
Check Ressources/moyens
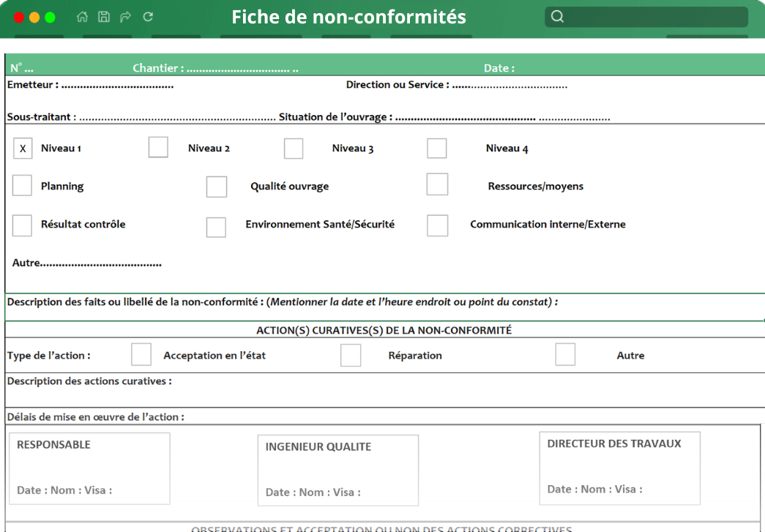tap(437, 184)
